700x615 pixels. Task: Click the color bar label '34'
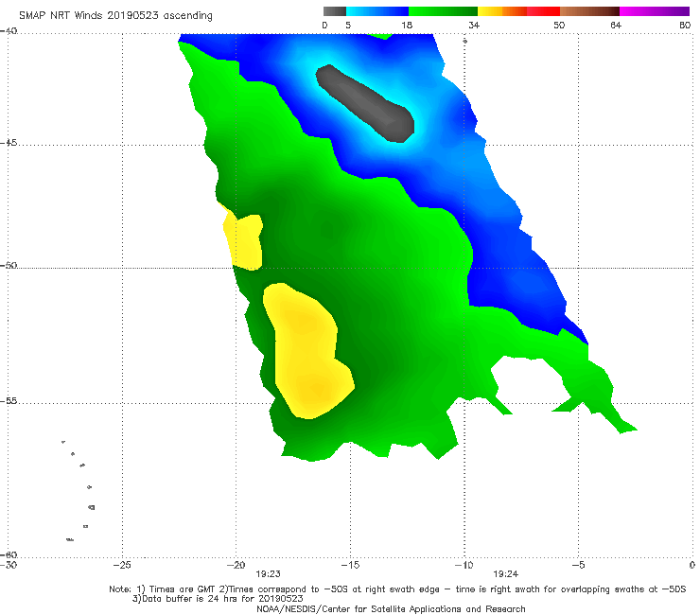click(474, 25)
